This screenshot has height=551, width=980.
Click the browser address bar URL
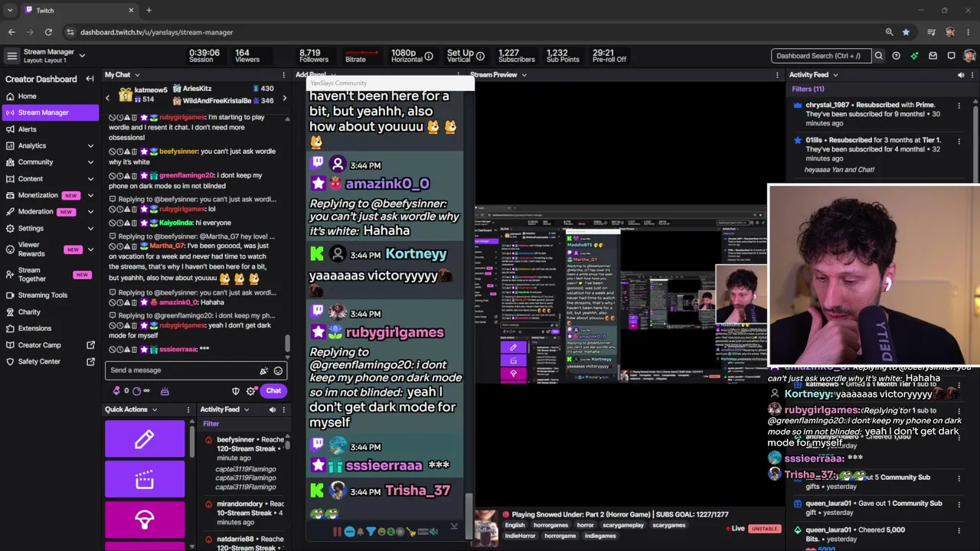tap(156, 32)
